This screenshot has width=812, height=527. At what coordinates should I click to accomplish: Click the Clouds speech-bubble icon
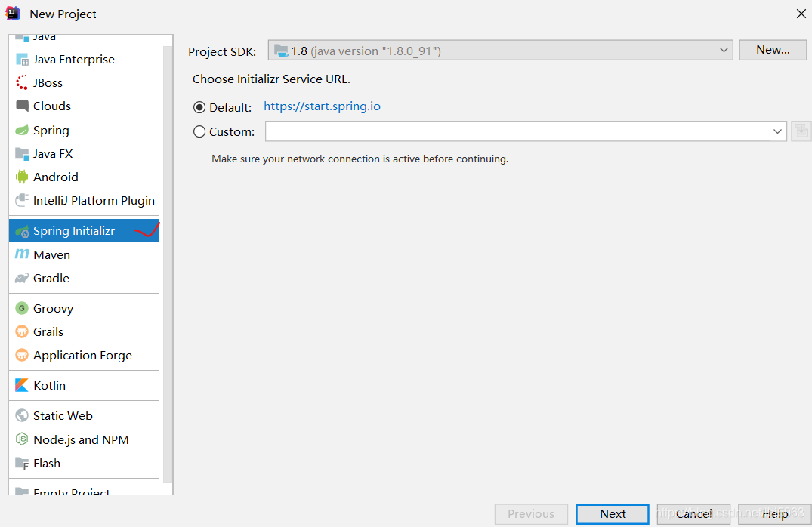pos(22,106)
